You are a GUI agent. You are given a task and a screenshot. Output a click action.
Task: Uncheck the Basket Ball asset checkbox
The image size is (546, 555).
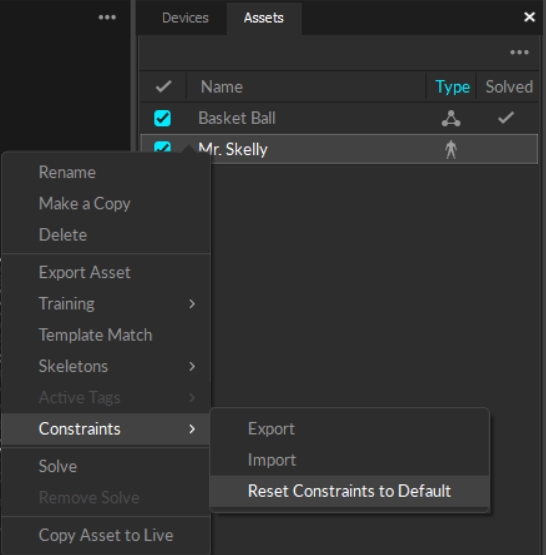162,118
